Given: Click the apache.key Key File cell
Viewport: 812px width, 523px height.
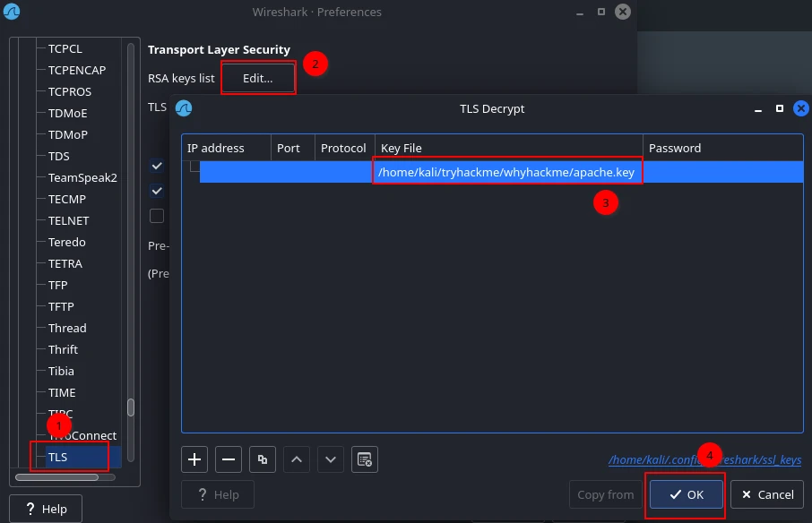Looking at the screenshot, I should pos(507,172).
